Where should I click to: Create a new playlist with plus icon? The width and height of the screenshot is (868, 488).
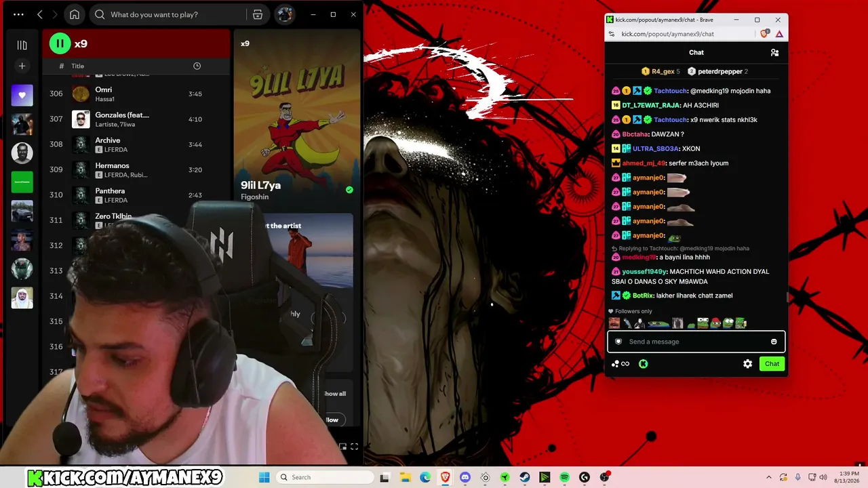22,66
